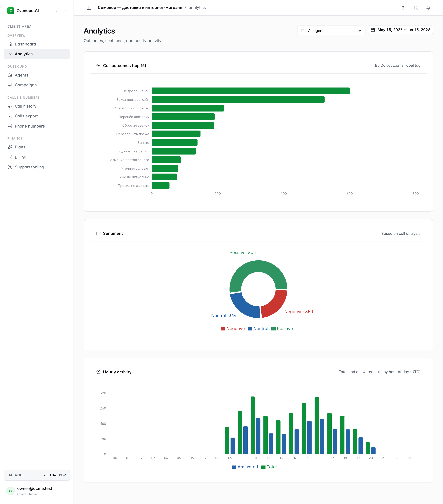Click the v1.20.2 version label
The image size is (443, 504).
click(61, 11)
